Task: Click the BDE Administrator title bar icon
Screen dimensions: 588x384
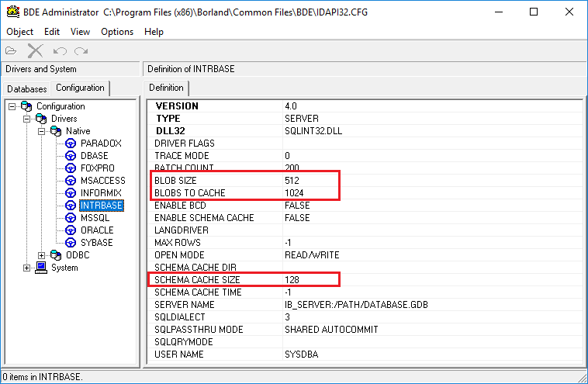Action: coord(12,12)
